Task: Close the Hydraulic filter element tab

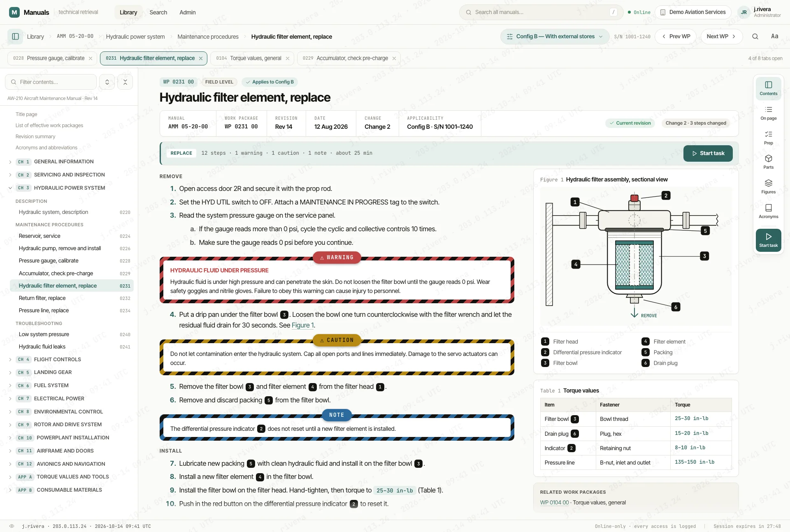Action: [x=201, y=58]
